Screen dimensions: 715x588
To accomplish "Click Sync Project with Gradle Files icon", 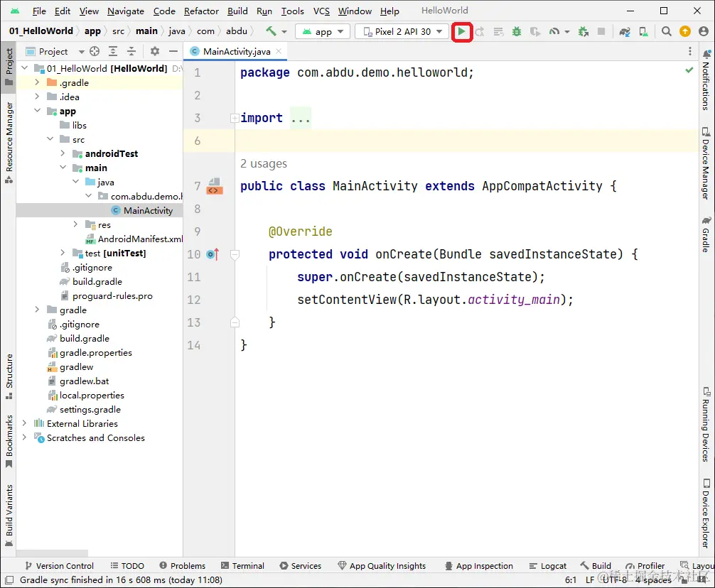I will coord(625,31).
